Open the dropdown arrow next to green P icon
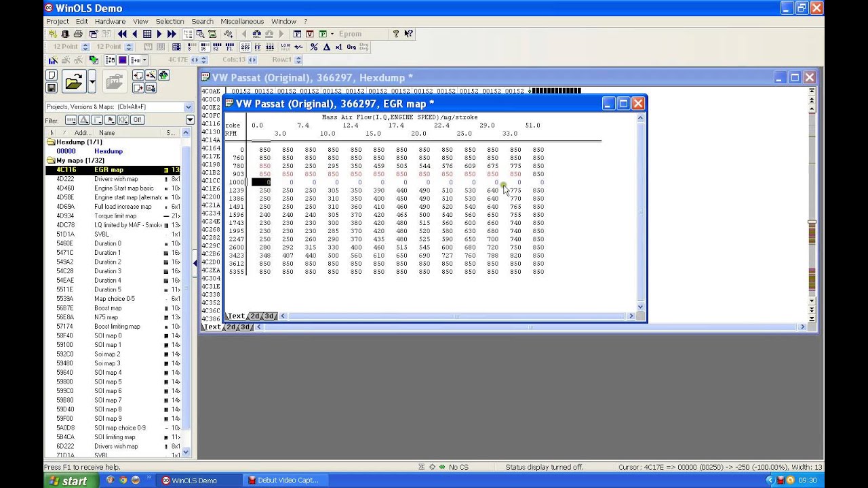The height and width of the screenshot is (488, 868). point(332,34)
